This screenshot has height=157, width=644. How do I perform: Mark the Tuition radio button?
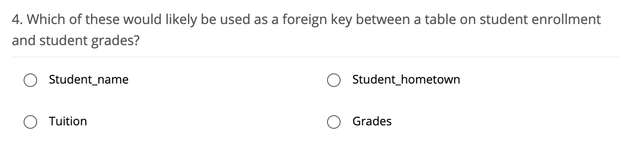(x=30, y=122)
